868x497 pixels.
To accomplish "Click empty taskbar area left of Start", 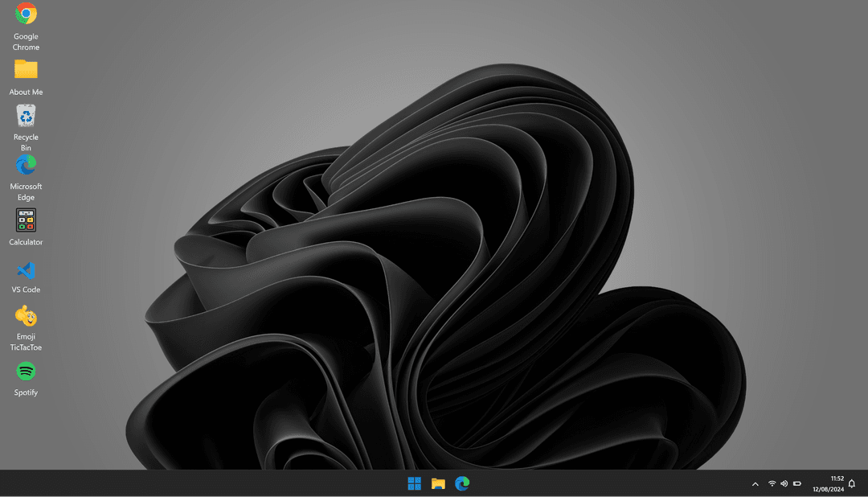I will (201, 483).
